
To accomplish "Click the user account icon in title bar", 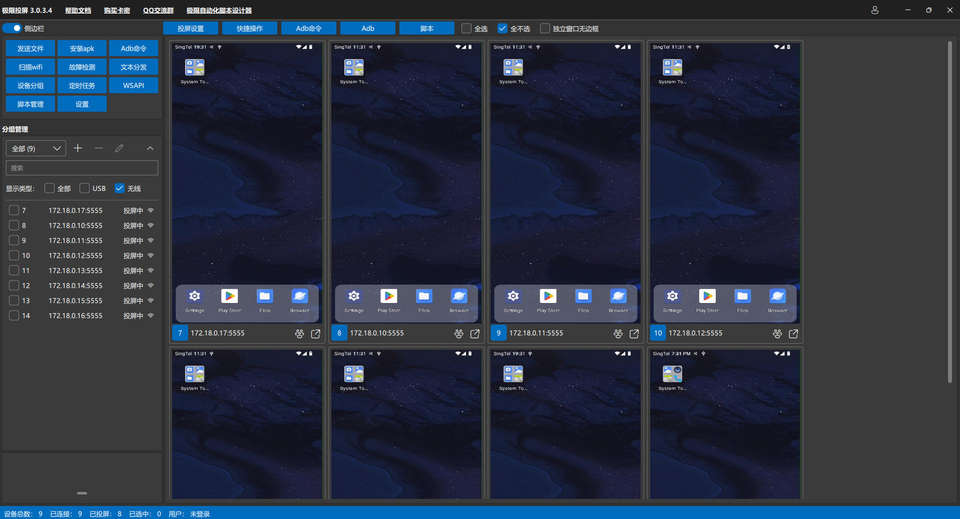I will (876, 9).
